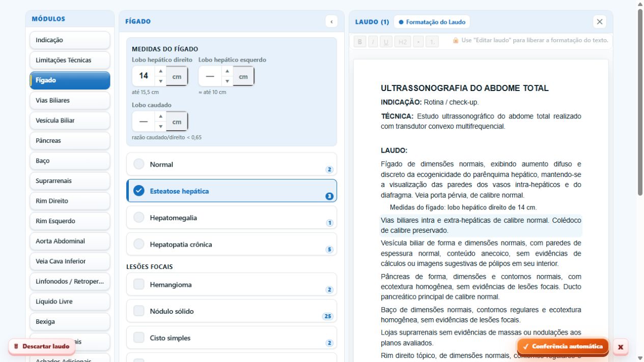Open the Fígado module

tap(70, 80)
